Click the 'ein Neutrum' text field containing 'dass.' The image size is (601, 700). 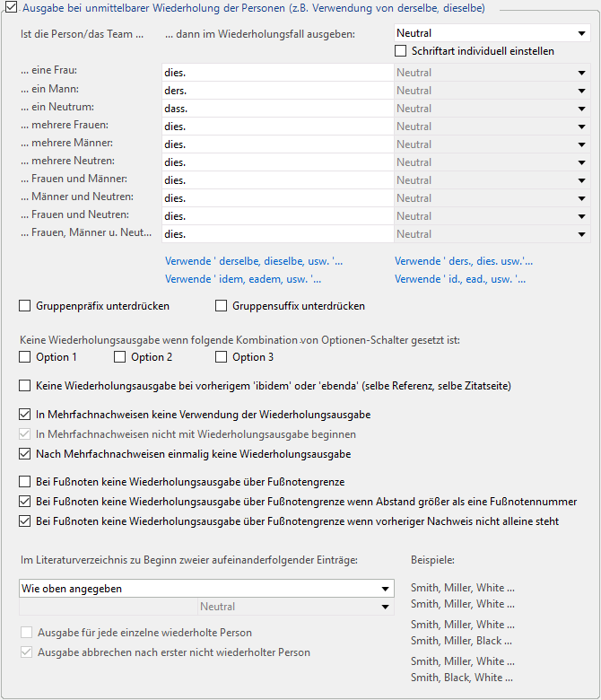coord(278,109)
